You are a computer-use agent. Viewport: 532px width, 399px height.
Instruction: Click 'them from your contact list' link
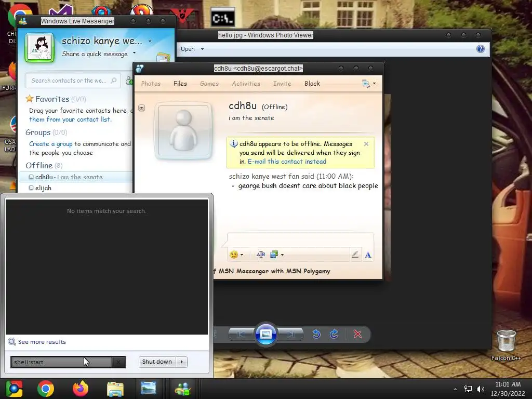70,119
